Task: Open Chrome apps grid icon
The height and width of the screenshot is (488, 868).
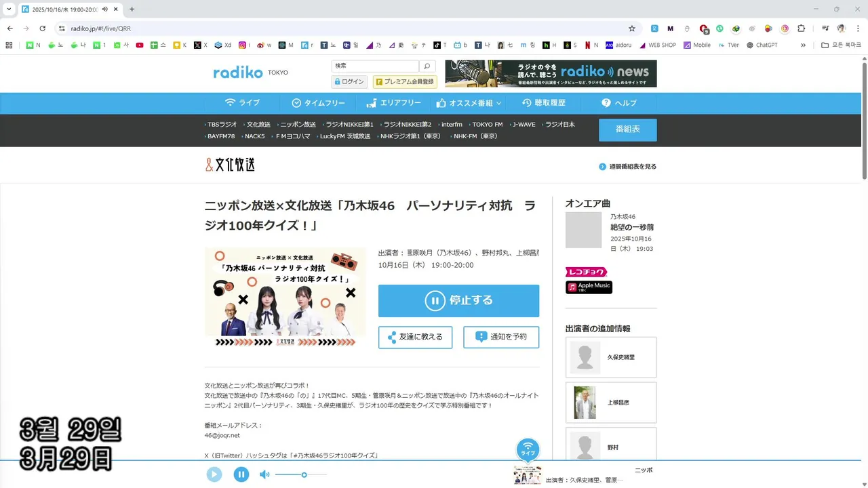Action: 9,45
